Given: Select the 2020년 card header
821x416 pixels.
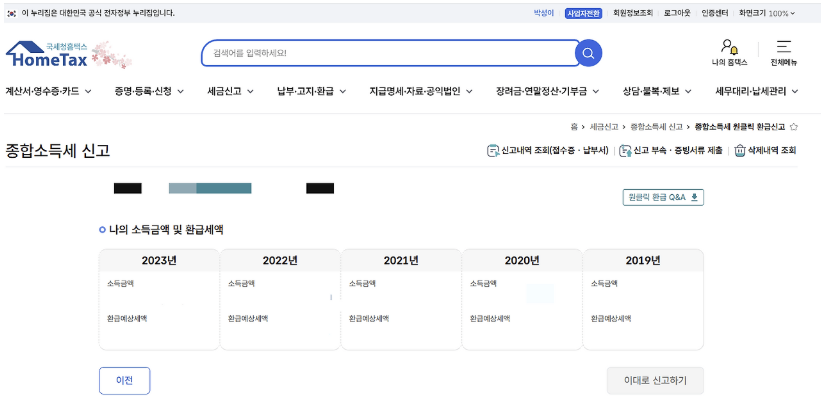Looking at the screenshot, I should click(522, 261).
